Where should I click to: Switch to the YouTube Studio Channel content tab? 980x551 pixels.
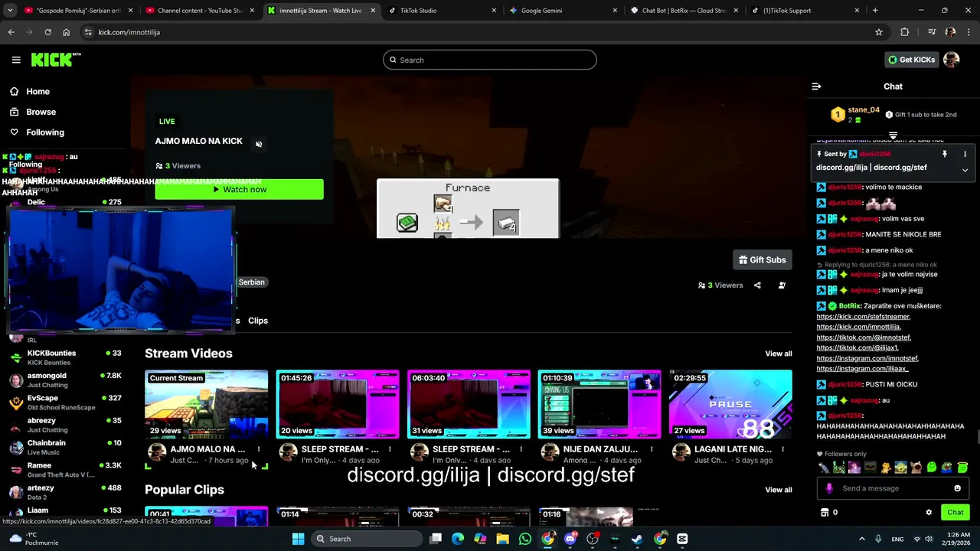(199, 11)
